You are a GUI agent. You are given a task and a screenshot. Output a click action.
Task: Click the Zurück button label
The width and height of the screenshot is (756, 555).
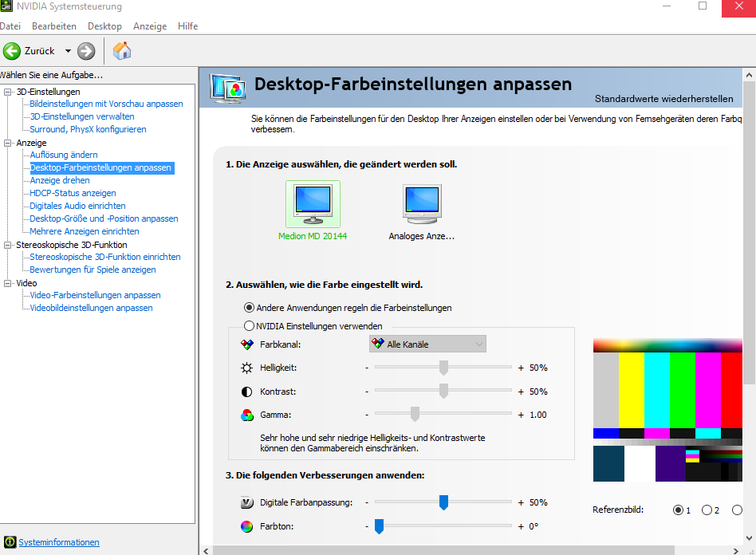point(40,50)
